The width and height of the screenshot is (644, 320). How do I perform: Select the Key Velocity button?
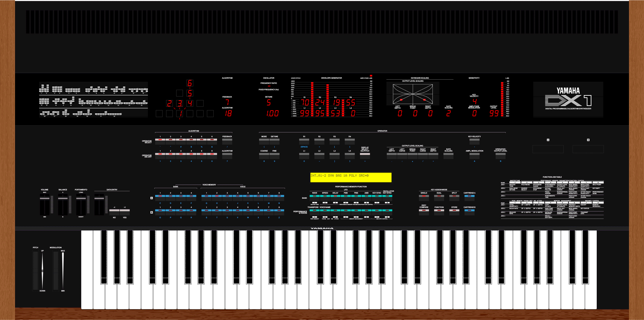coord(474,141)
